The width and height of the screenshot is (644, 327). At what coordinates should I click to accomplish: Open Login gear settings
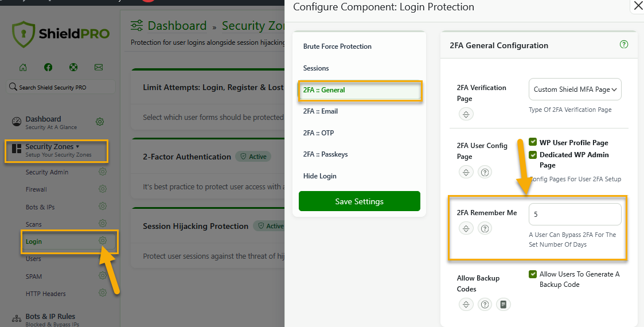(x=103, y=241)
